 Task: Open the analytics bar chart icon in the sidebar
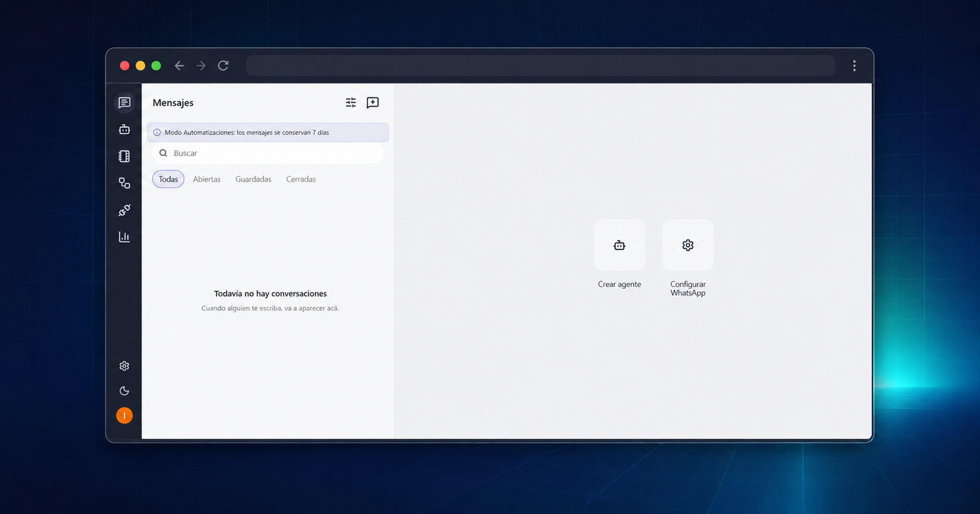tap(124, 237)
